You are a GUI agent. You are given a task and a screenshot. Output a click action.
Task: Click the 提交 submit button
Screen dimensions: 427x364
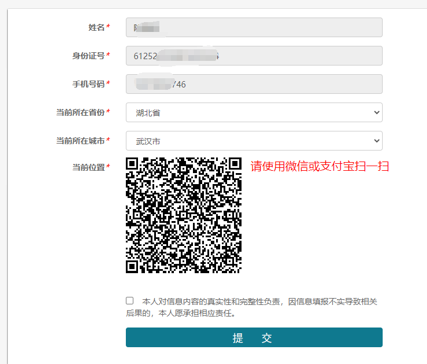coord(254,337)
